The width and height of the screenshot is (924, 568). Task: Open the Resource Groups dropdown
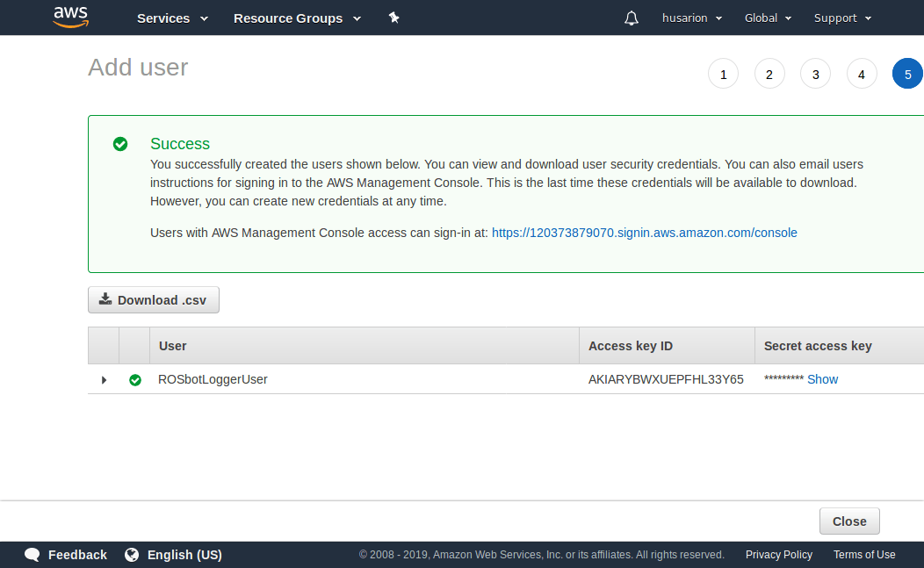pos(297,18)
